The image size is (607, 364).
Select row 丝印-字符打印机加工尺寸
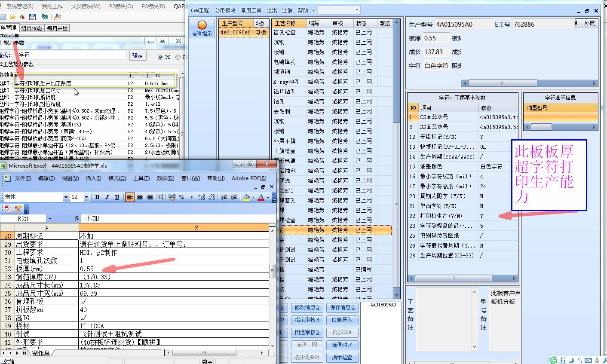tap(89, 91)
